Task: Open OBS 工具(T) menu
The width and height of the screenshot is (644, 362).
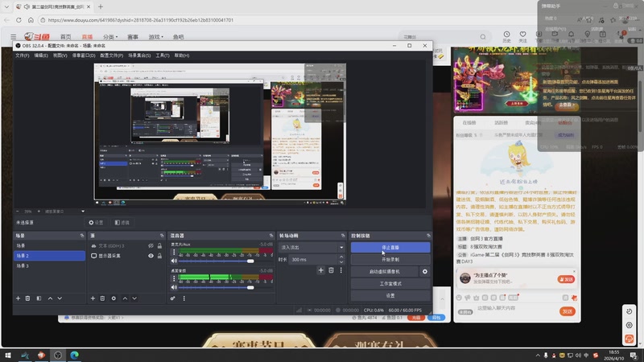Action: click(x=163, y=56)
